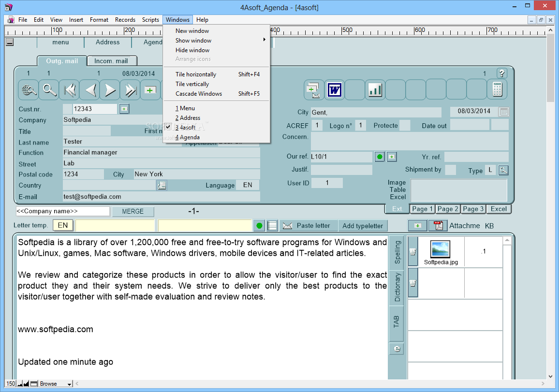Viewport: 559px width, 392px height.
Task: Go to next record arrow
Action: 110,90
